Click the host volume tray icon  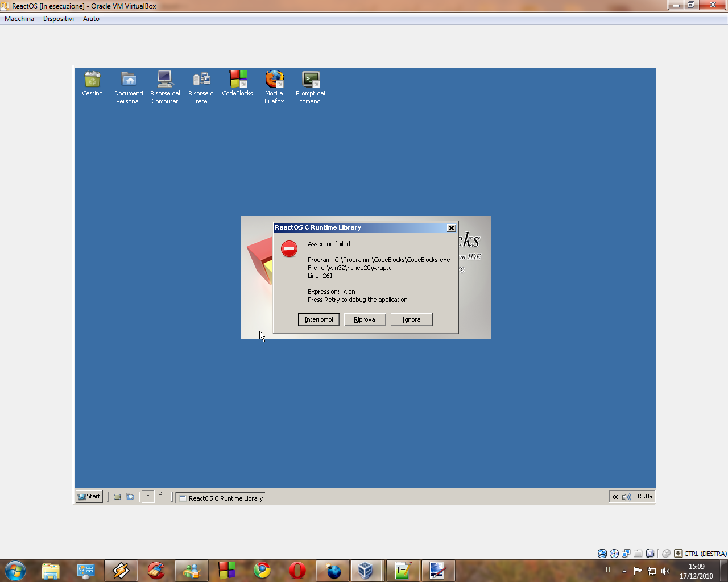(x=665, y=571)
